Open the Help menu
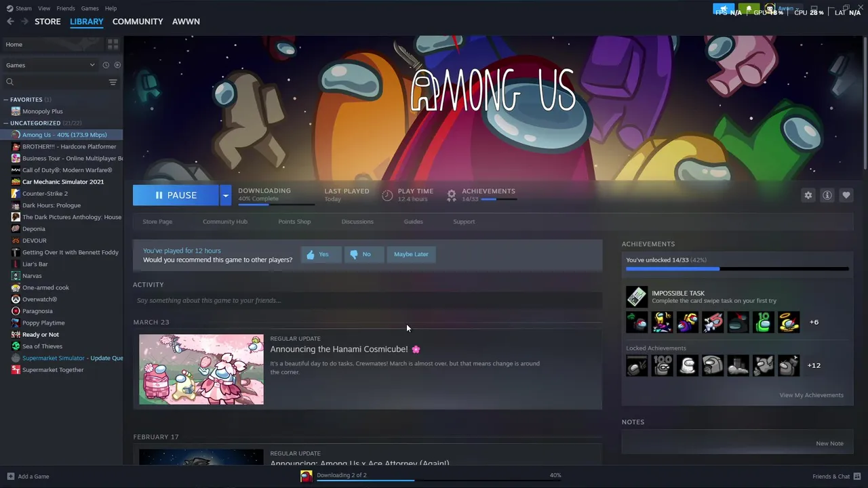868x488 pixels. [x=111, y=8]
